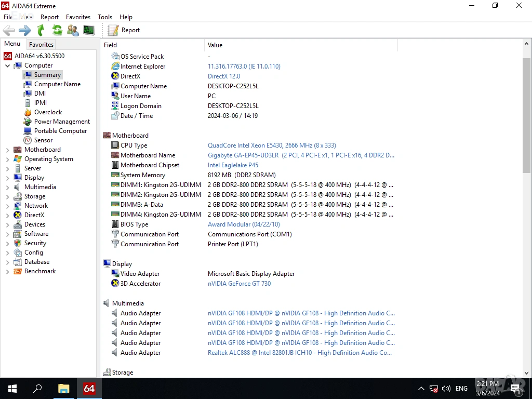Collapse the Computer tree node

click(x=7, y=66)
